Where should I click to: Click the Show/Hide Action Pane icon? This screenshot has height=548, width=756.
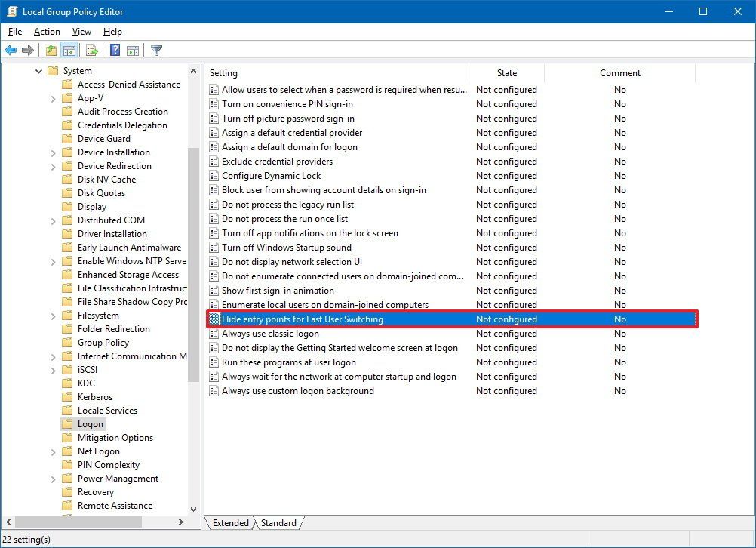pyautogui.click(x=133, y=50)
